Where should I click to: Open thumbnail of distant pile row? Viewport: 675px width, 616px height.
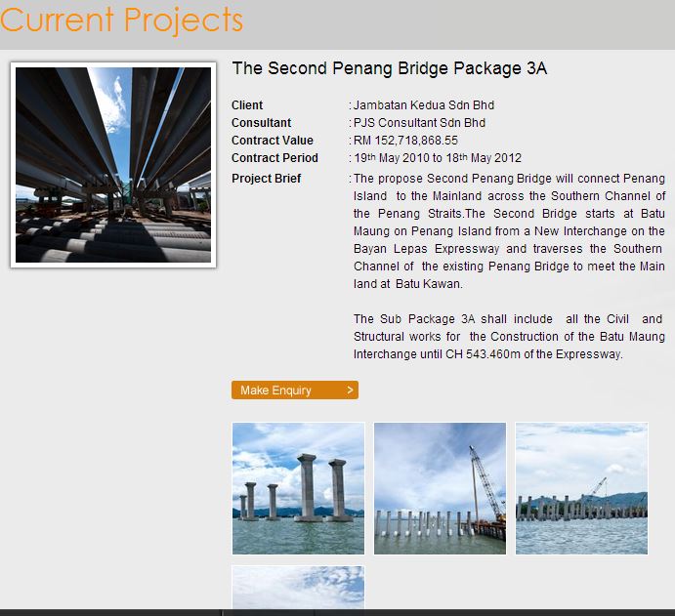click(581, 488)
